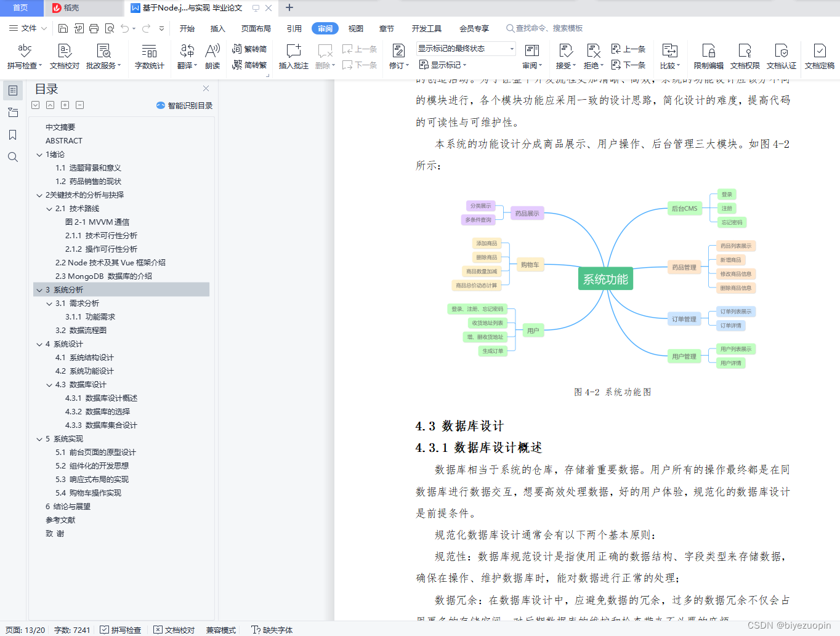Accept the tracked change
The width and height of the screenshot is (840, 636).
tap(565, 56)
